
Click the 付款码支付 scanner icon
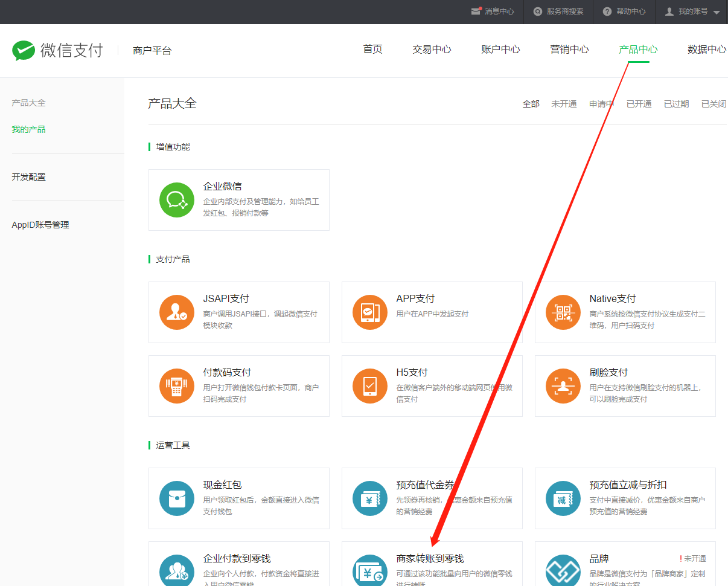tap(177, 386)
